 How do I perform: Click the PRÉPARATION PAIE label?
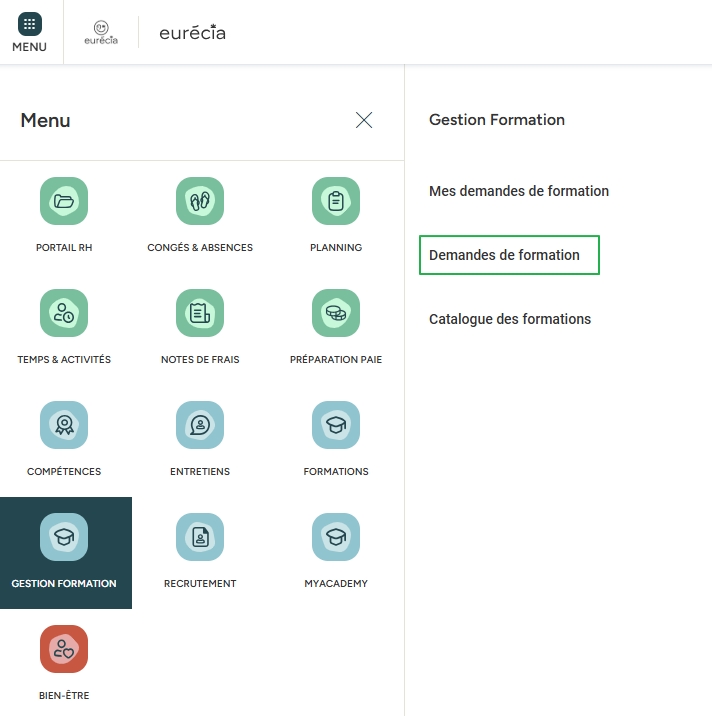[x=336, y=359]
